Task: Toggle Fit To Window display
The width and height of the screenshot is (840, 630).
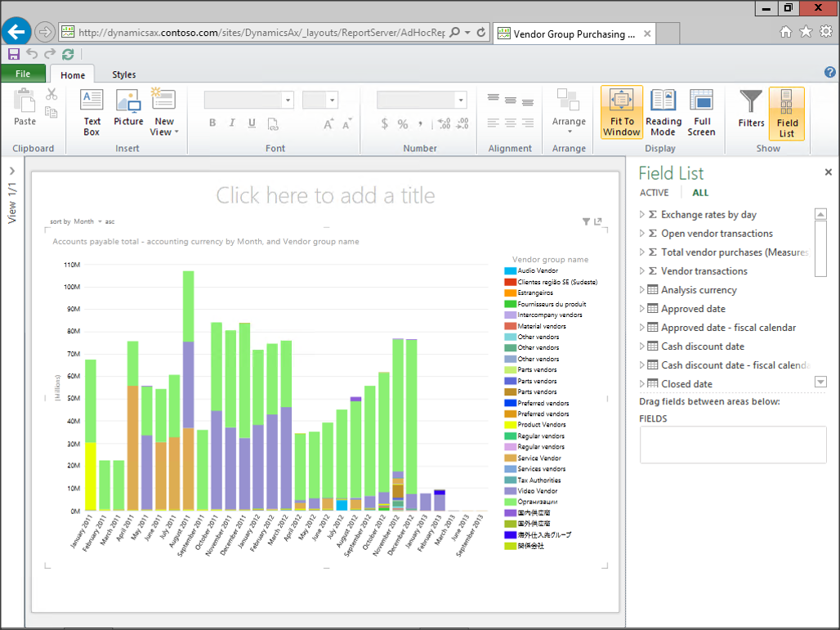Action: point(622,112)
